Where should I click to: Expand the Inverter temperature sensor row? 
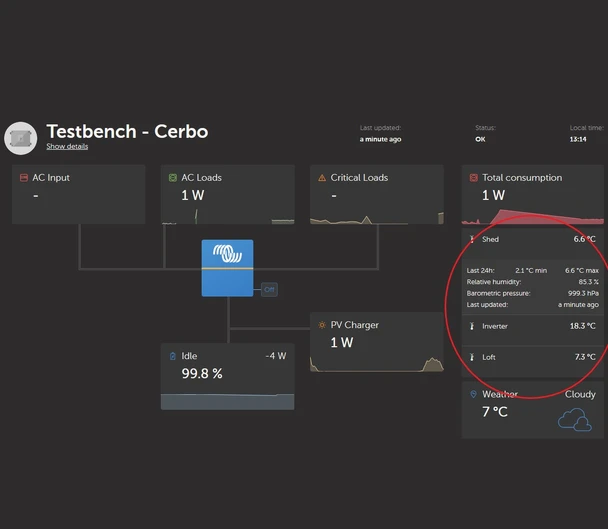coord(532,330)
